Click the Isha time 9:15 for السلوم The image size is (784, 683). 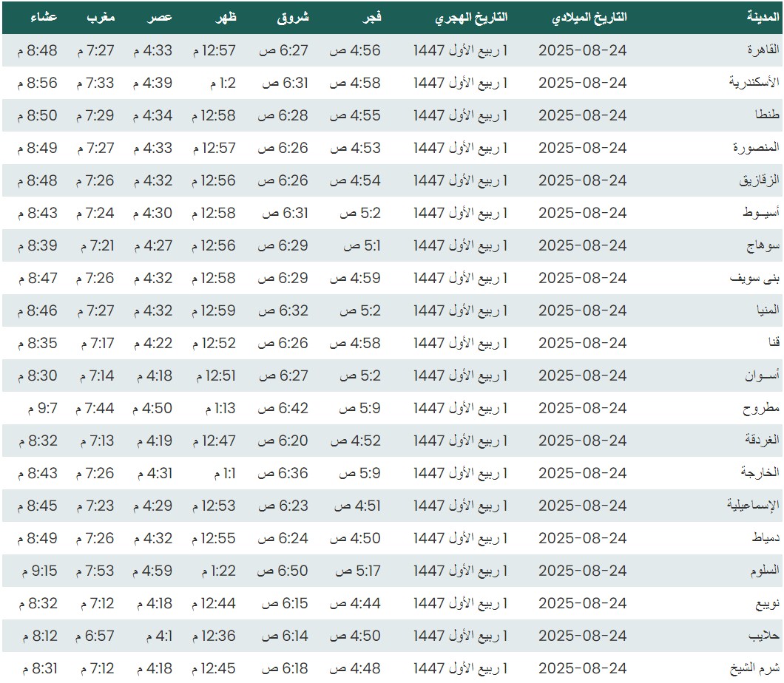38,571
